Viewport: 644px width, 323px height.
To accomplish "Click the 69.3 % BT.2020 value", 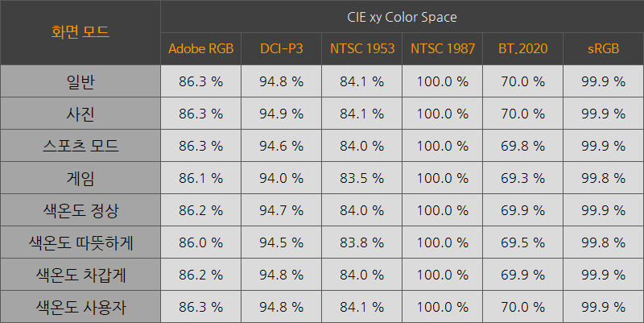I will [522, 178].
